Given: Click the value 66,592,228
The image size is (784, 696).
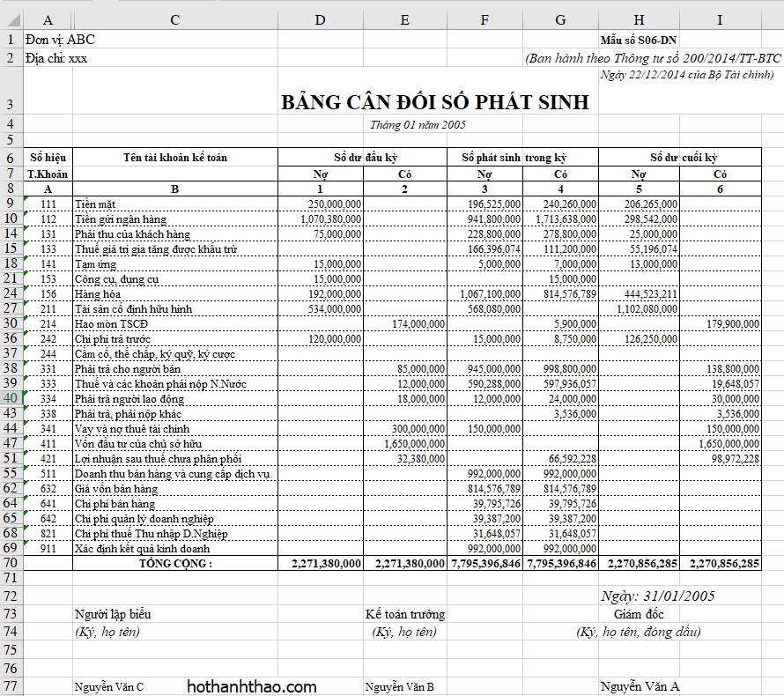Looking at the screenshot, I should [x=572, y=459].
